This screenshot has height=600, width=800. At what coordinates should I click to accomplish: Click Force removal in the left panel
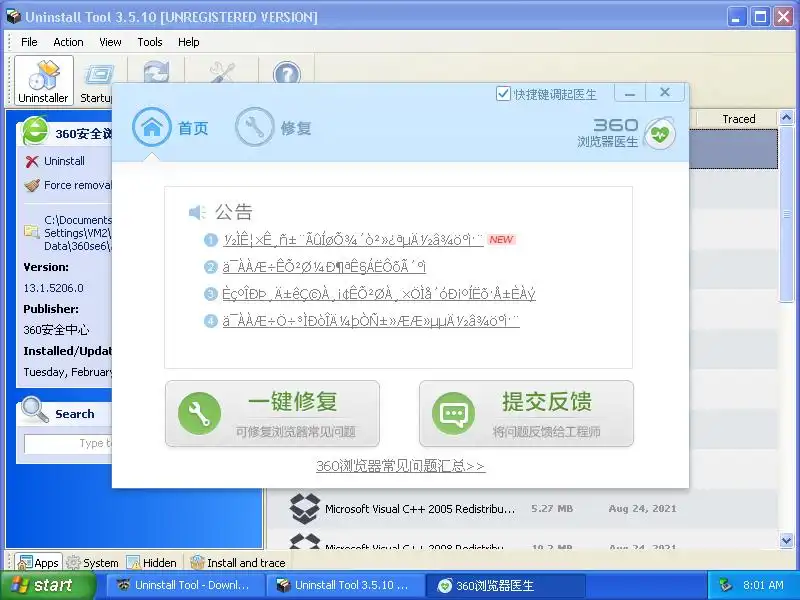coord(78,185)
